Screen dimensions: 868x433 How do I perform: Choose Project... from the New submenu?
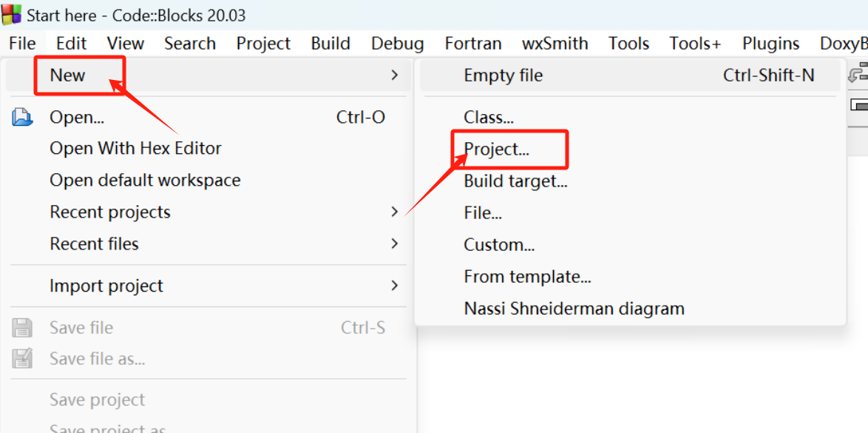point(497,149)
